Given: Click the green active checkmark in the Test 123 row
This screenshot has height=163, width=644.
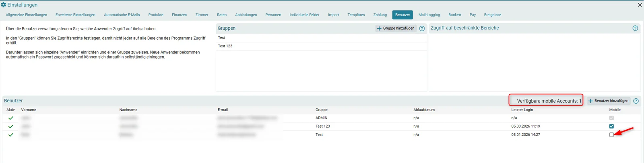Looking at the screenshot, I should pos(11,126).
